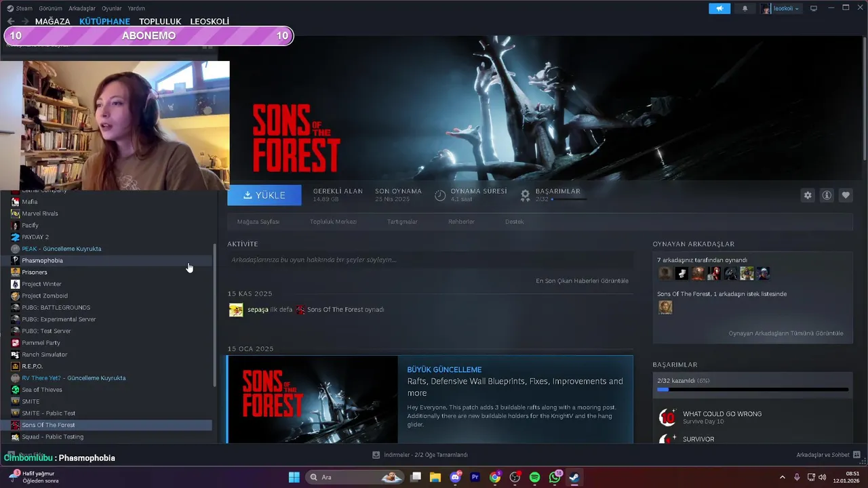Open the leoskoli account dropdown
The image size is (868, 488).
coord(781,9)
